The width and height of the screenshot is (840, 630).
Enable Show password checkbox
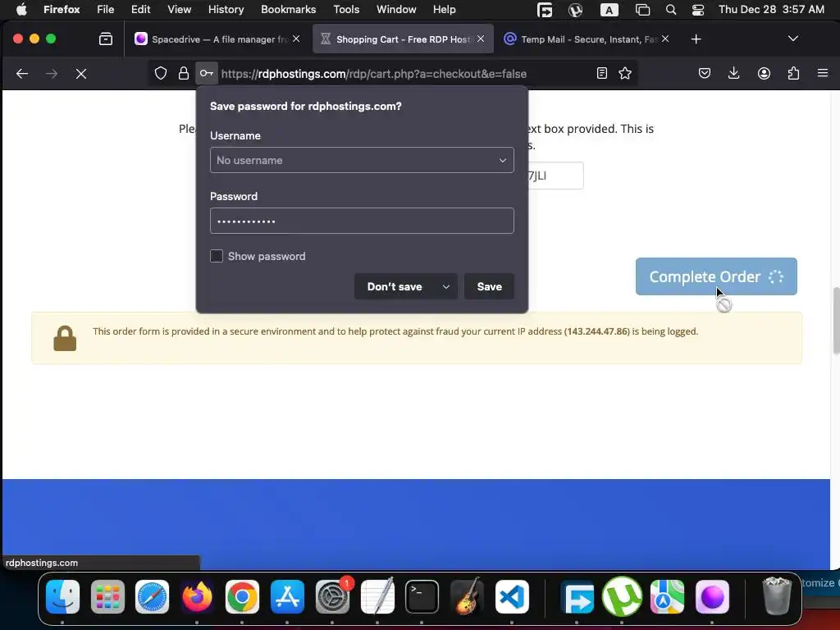tap(217, 256)
